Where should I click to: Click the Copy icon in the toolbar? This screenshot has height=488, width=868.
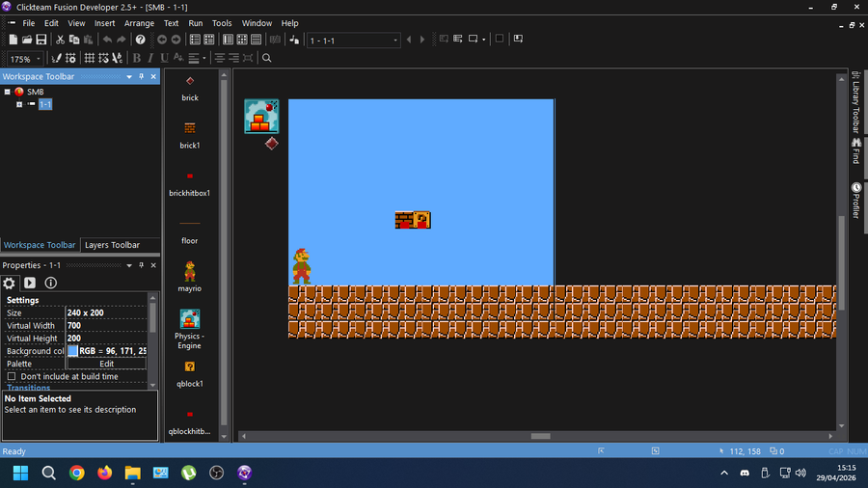(73, 40)
